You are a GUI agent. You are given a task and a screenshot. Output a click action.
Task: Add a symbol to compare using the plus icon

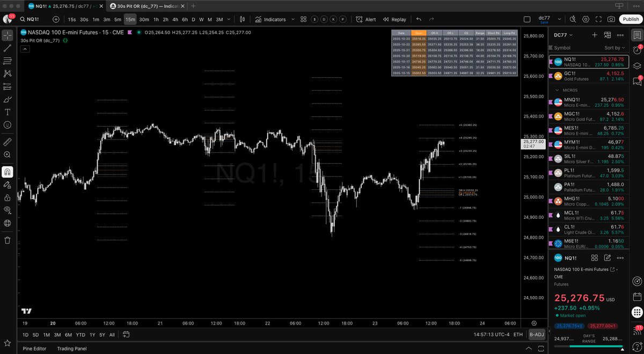click(x=56, y=19)
